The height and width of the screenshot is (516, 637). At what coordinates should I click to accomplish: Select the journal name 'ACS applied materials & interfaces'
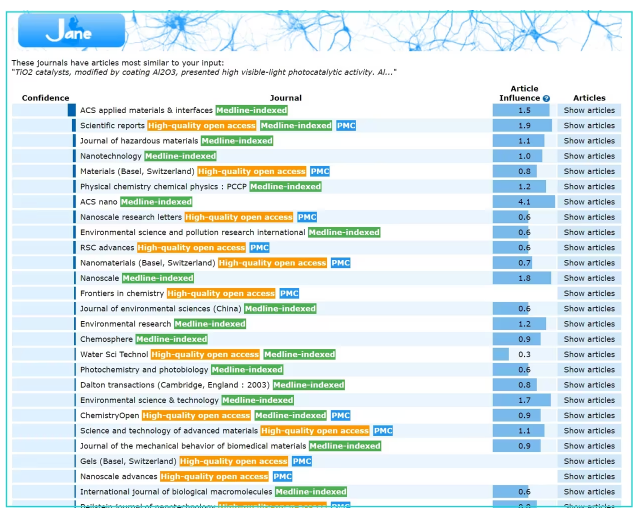146,110
